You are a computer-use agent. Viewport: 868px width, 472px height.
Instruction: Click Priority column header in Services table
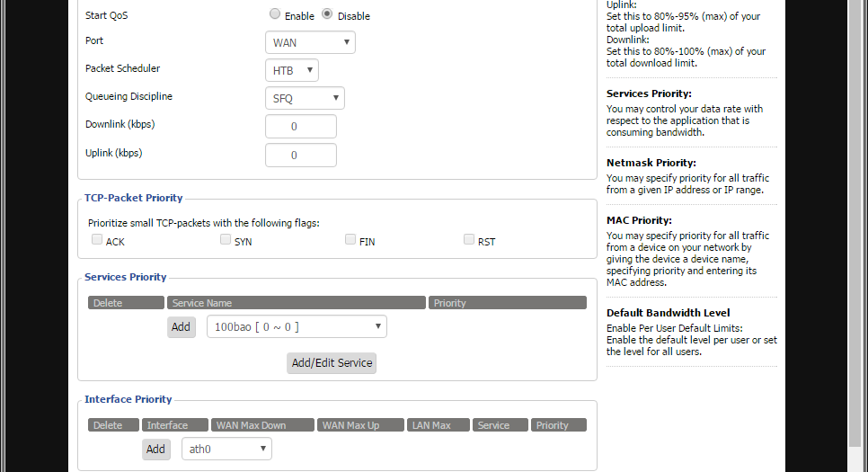508,303
